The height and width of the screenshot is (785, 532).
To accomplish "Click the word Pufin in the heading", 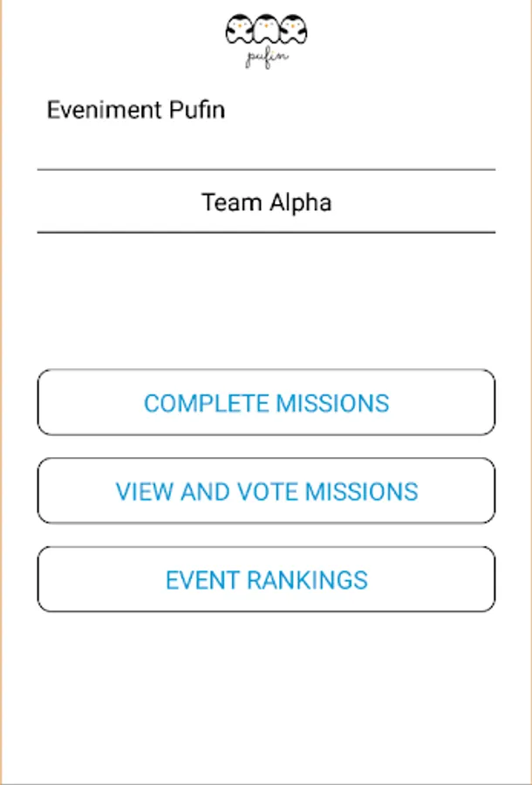I will click(196, 111).
